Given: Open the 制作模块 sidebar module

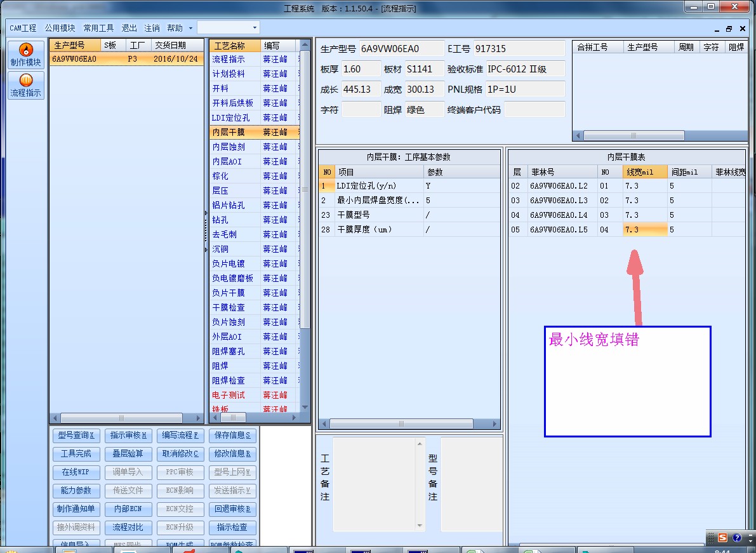Looking at the screenshot, I should 26,55.
